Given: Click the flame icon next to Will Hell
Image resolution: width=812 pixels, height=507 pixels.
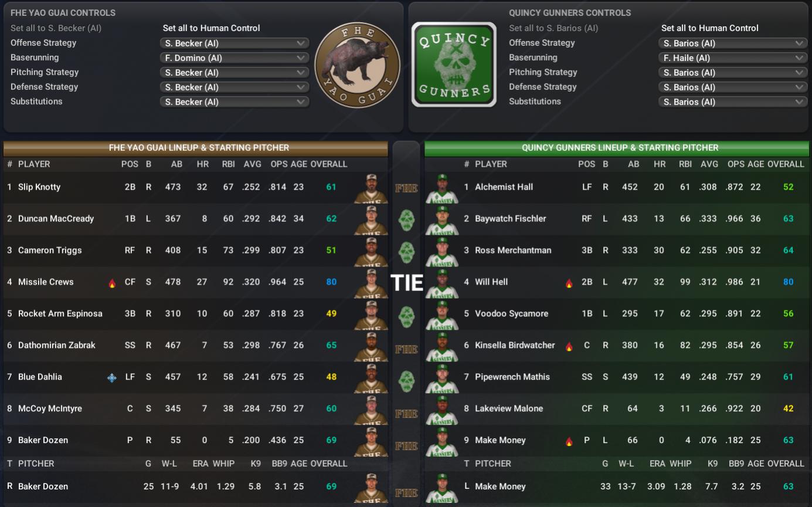Looking at the screenshot, I should [569, 283].
